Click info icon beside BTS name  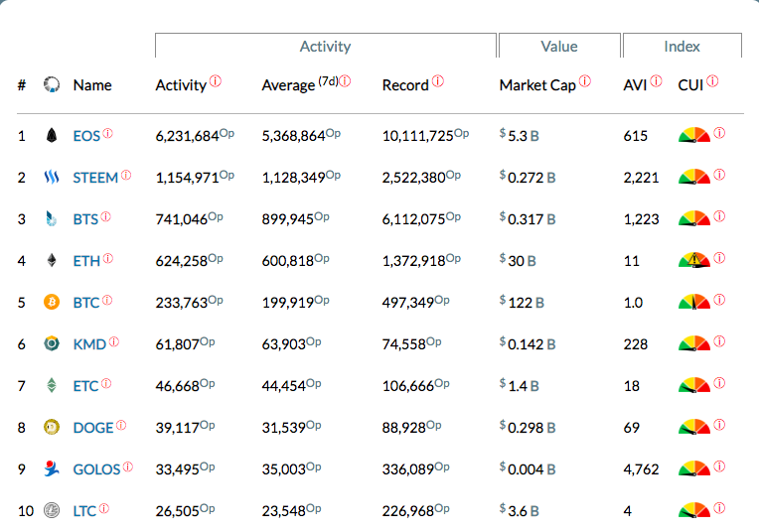[x=106, y=216]
